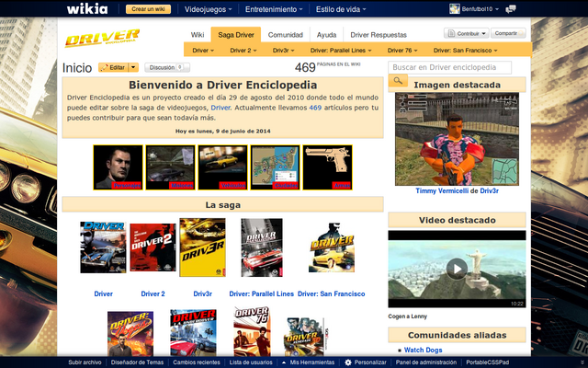Open the Driver 2 text link
Viewport: 588px width, 368px height.
(x=153, y=294)
